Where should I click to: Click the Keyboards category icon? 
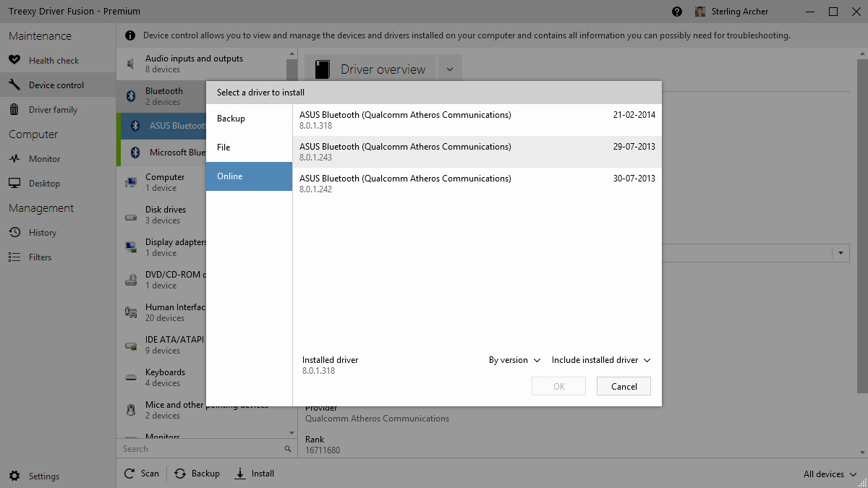(x=131, y=377)
